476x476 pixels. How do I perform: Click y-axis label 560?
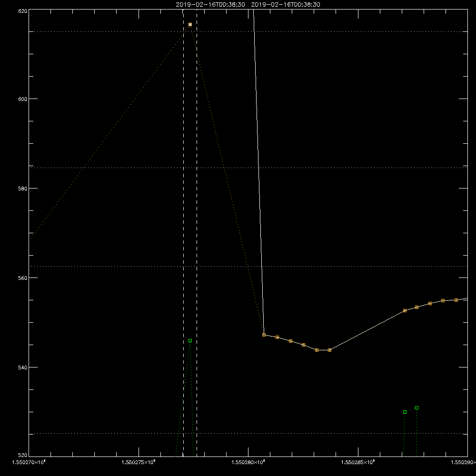(23, 278)
